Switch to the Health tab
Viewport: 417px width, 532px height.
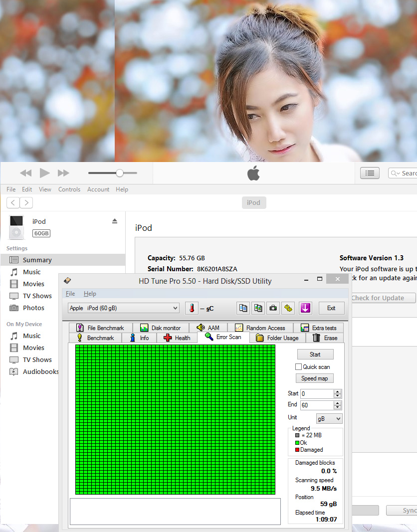(x=177, y=338)
